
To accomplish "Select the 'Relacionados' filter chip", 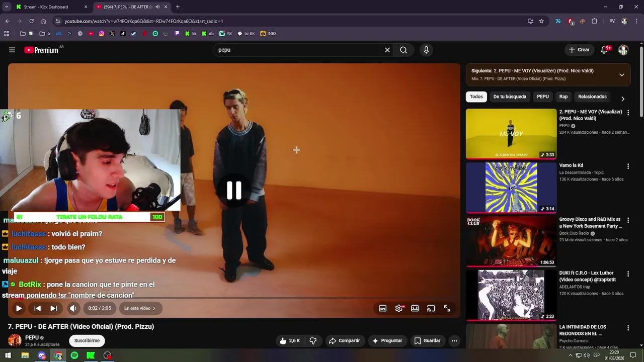I will tap(592, 97).
